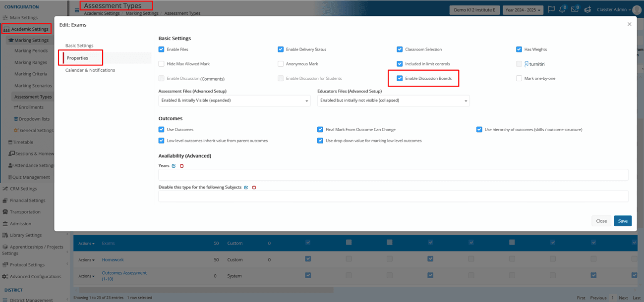This screenshot has height=302, width=644.
Task: Enable Anonymous Mark checkbox
Action: point(281,64)
